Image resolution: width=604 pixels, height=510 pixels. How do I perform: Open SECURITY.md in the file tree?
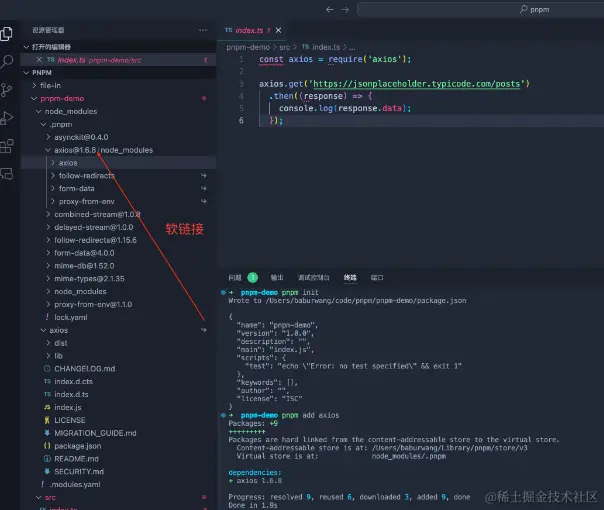[118, 471]
